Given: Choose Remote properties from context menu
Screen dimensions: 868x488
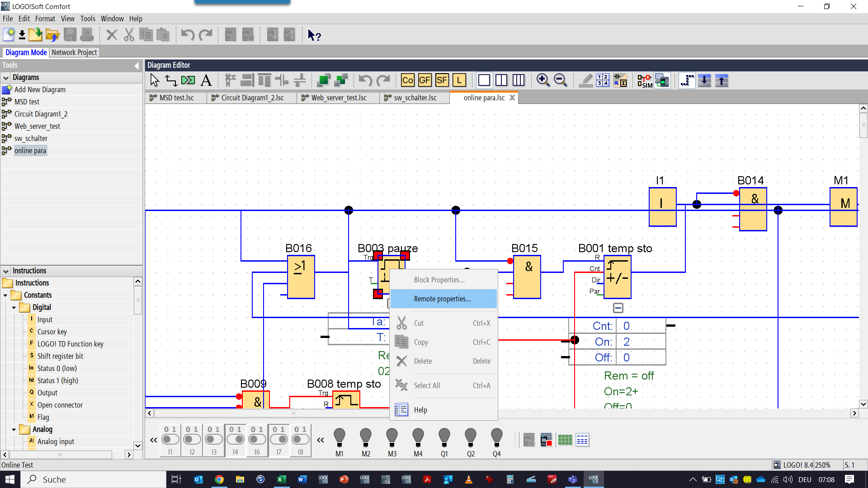Looking at the screenshot, I should pyautogui.click(x=442, y=299).
